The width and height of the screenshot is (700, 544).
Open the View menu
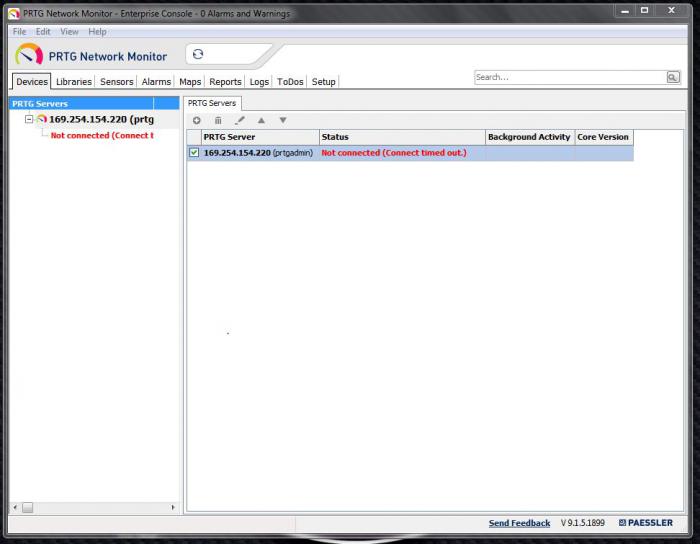click(69, 32)
